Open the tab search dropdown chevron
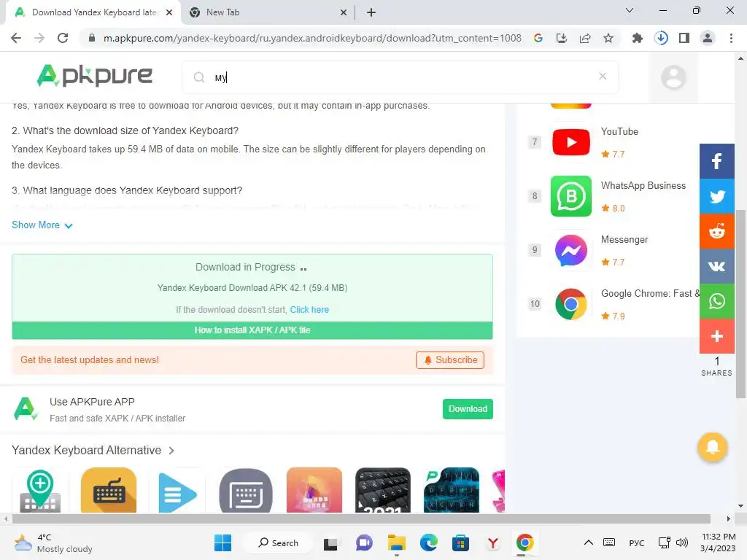 [x=630, y=10]
